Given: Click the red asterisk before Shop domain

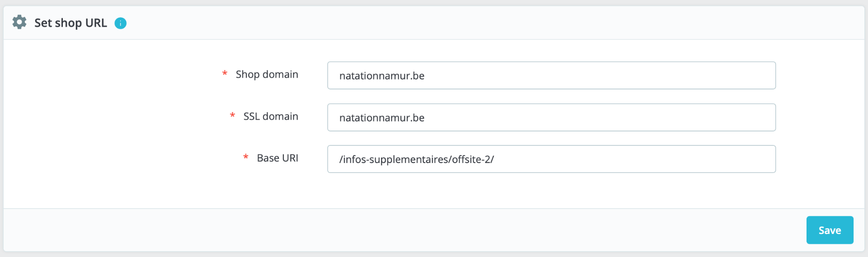Looking at the screenshot, I should [x=225, y=74].
